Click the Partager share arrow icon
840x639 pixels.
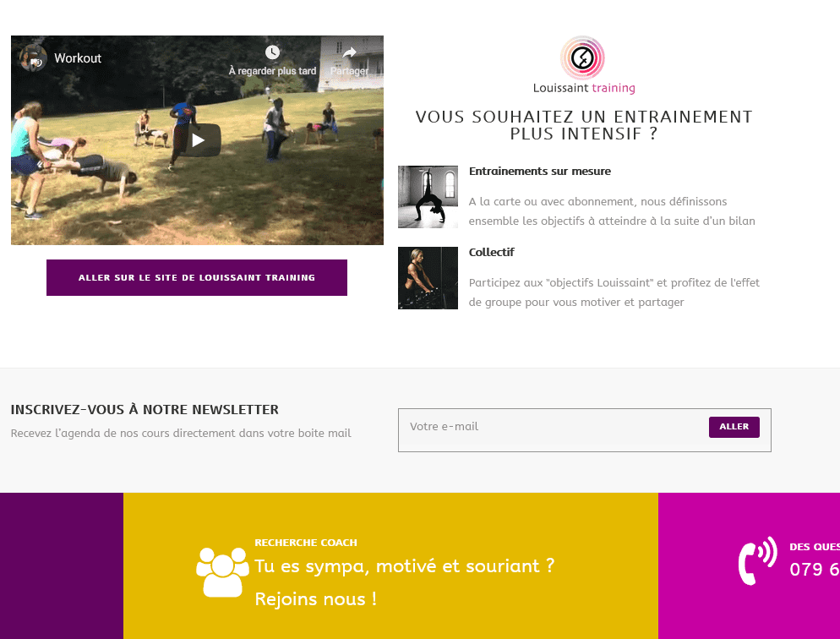tap(349, 52)
